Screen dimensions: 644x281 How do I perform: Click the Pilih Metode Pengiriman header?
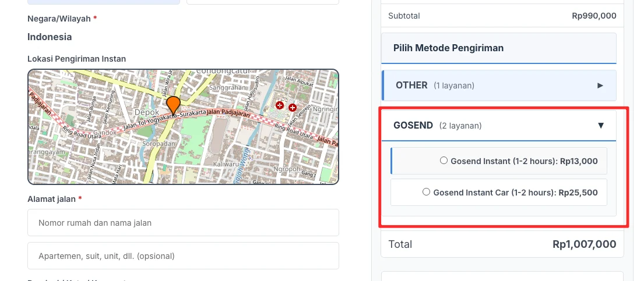tap(448, 48)
